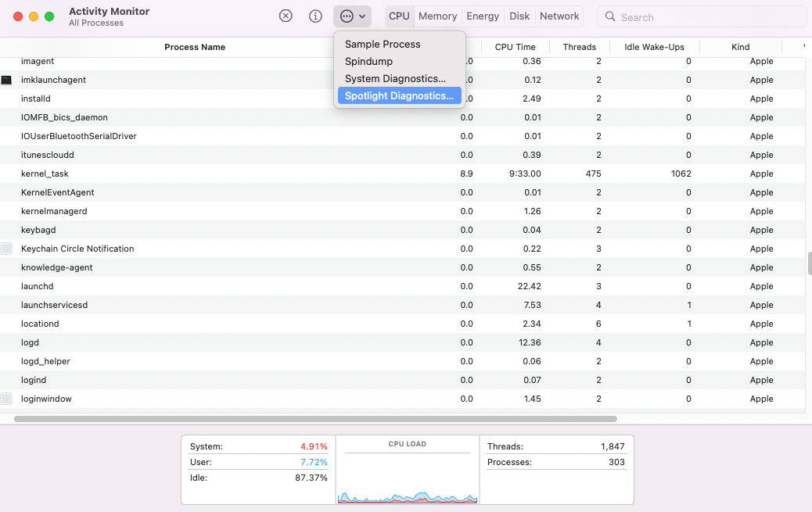Viewport: 812px width, 512px height.
Task: Select the kernelmanagerd process
Action: tap(54, 211)
